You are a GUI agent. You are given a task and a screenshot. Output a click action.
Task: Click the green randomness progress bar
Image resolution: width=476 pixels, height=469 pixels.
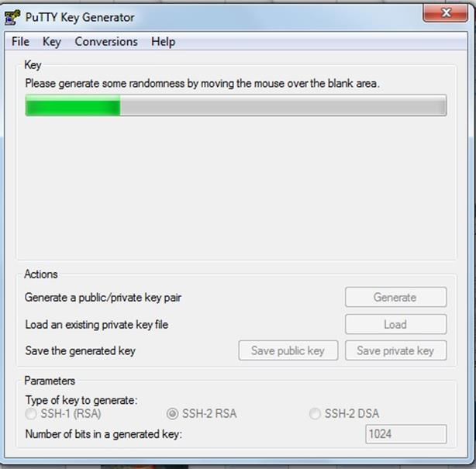(236, 105)
